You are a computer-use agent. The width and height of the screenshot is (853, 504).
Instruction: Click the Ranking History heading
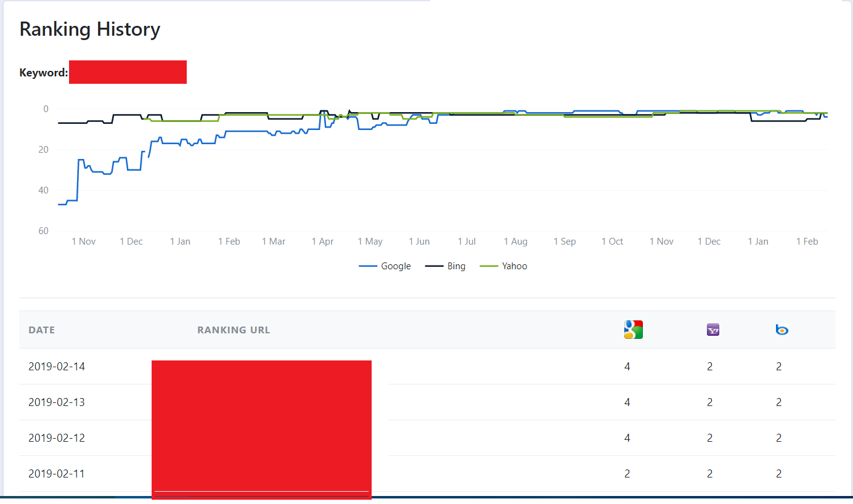90,30
